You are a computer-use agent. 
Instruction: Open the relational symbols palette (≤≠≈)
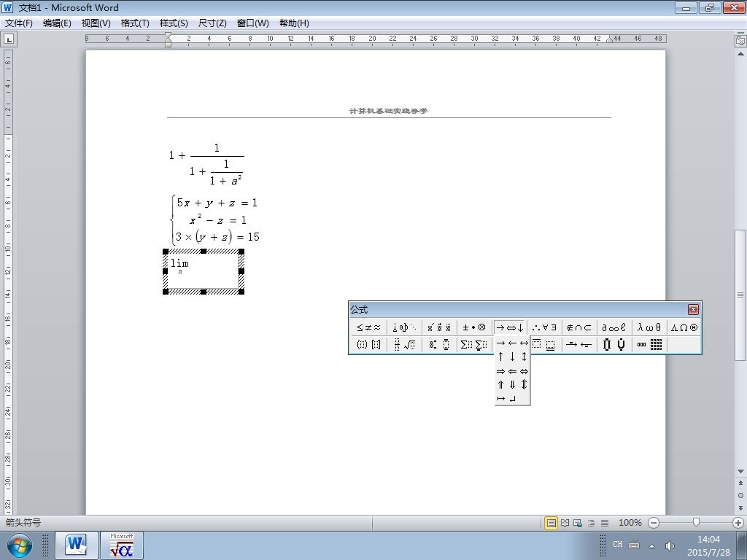[368, 327]
